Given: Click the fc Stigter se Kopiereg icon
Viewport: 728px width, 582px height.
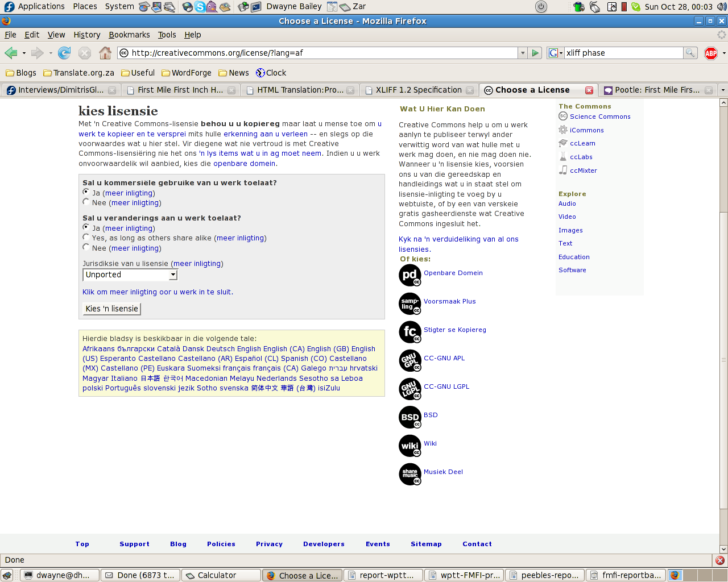Looking at the screenshot, I should click(410, 332).
